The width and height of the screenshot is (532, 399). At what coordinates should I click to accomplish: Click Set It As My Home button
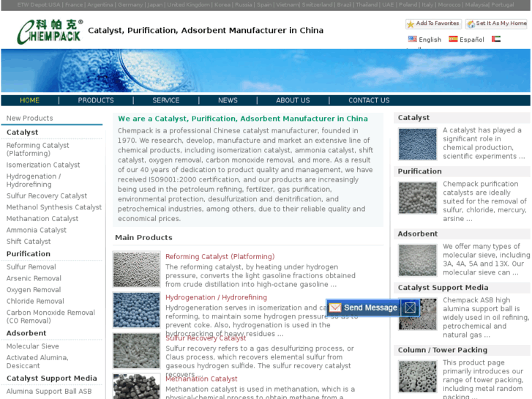[x=497, y=23]
